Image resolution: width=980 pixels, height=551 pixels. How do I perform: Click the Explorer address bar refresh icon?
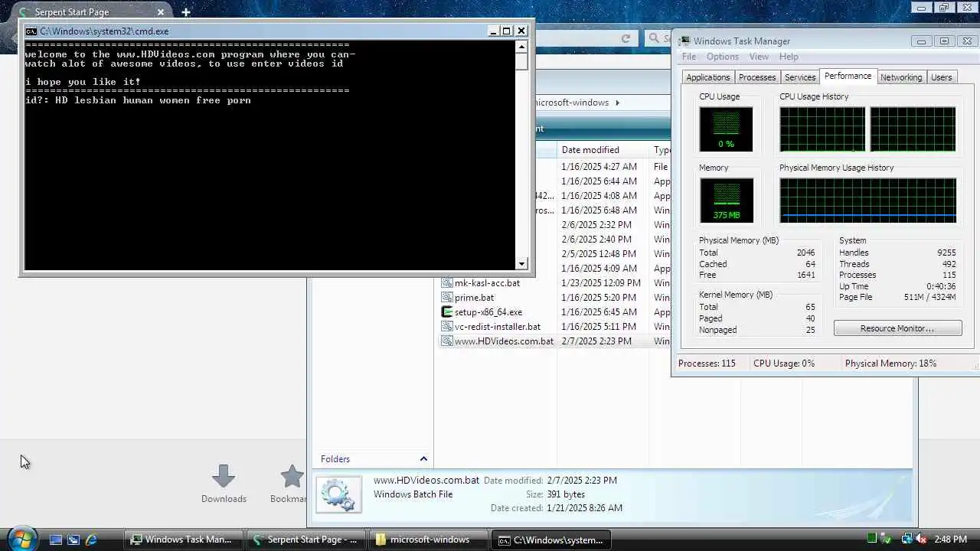point(626,38)
